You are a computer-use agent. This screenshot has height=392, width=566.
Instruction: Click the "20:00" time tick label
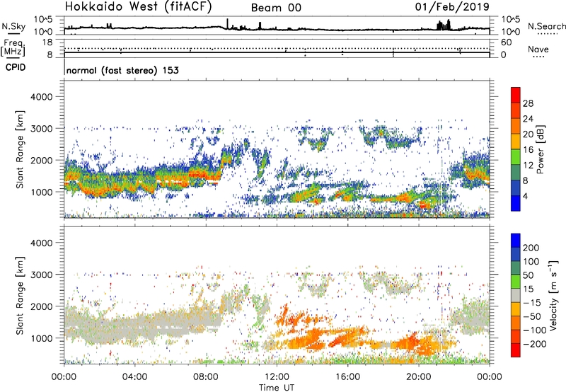(x=418, y=377)
